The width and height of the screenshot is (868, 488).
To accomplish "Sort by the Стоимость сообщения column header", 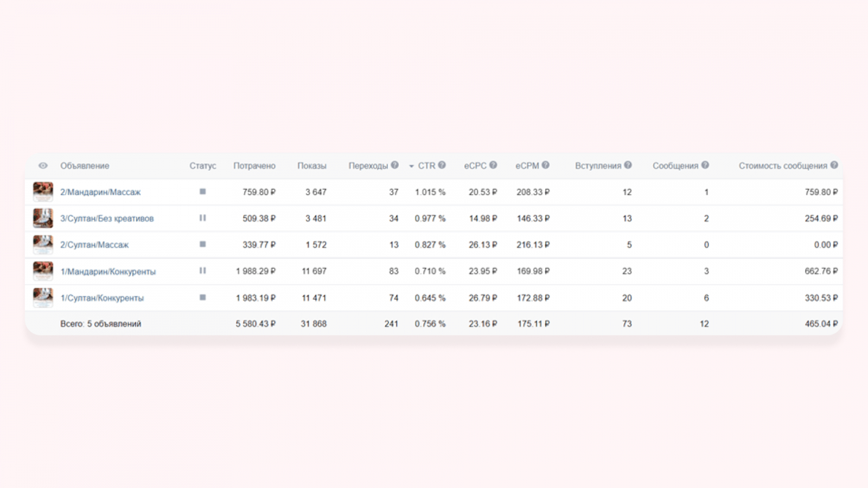I will (783, 166).
